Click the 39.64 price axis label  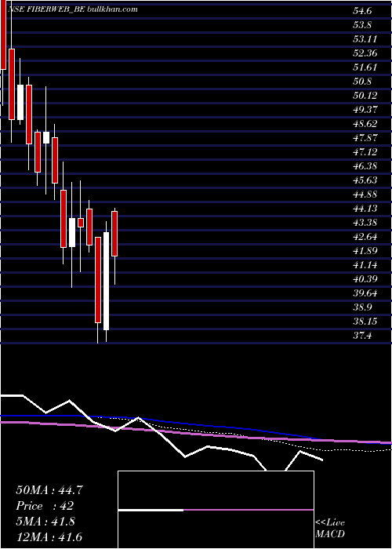pyautogui.click(x=365, y=293)
